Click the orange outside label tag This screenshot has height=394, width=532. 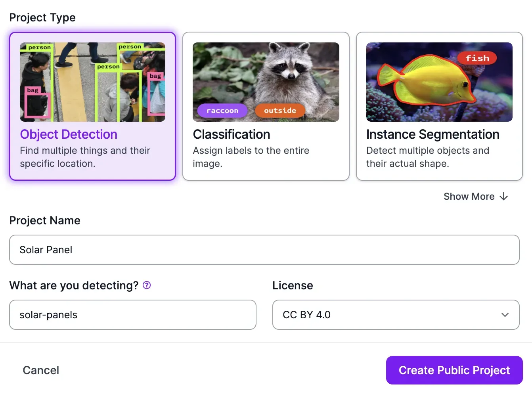[280, 111]
